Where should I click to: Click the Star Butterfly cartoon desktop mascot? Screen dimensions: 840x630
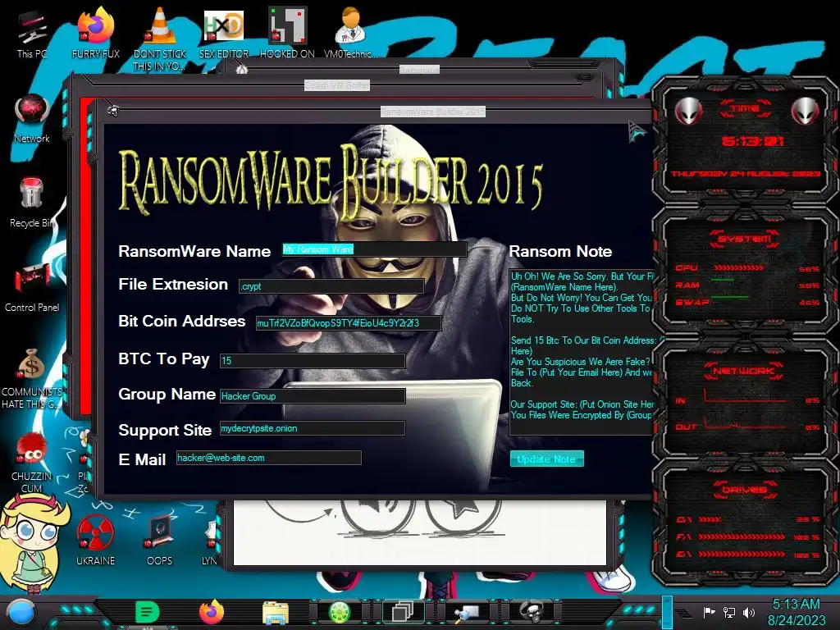[x=33, y=542]
